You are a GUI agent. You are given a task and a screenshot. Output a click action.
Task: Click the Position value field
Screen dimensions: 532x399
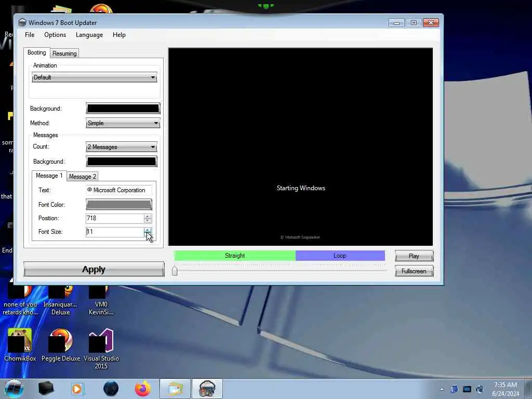pos(115,218)
